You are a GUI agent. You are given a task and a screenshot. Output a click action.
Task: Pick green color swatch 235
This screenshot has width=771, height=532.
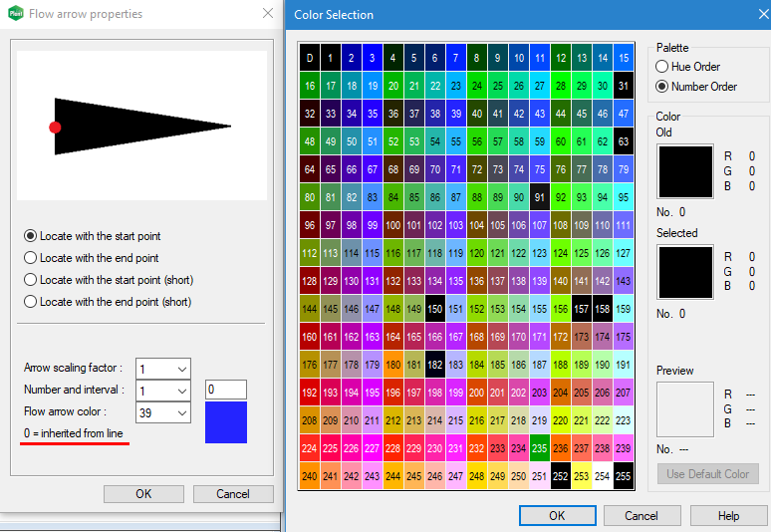539,448
